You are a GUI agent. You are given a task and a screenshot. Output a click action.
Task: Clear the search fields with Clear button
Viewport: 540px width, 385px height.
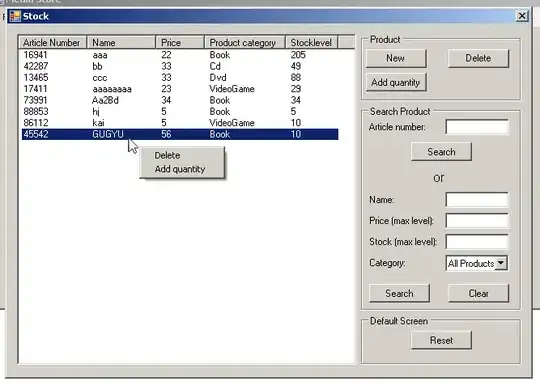click(x=478, y=293)
